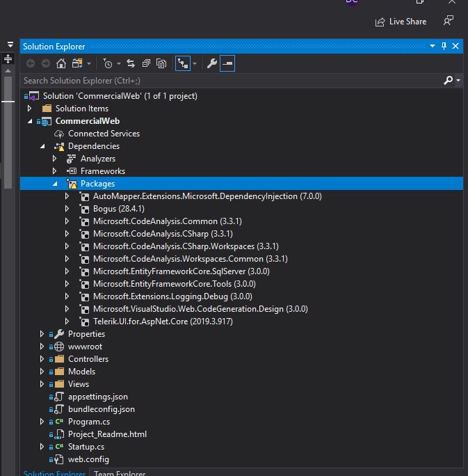This screenshot has height=476, width=468.
Task: Close the Solution Explorer panel
Action: [x=455, y=46]
